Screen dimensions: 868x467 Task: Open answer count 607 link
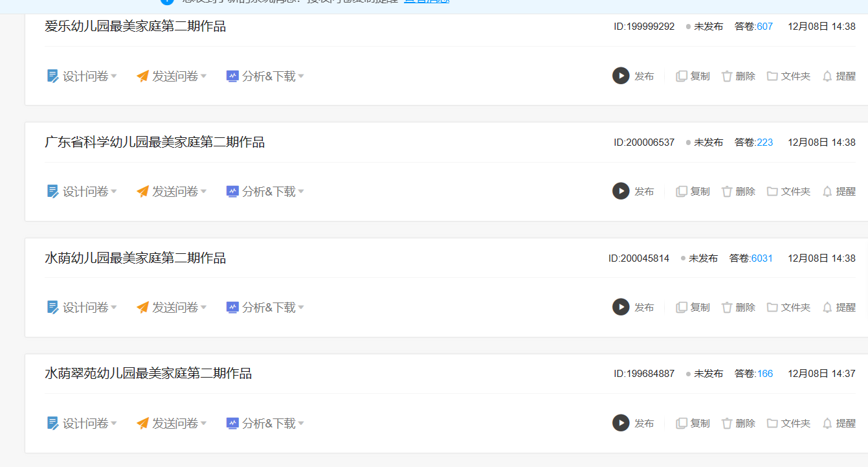(x=764, y=27)
